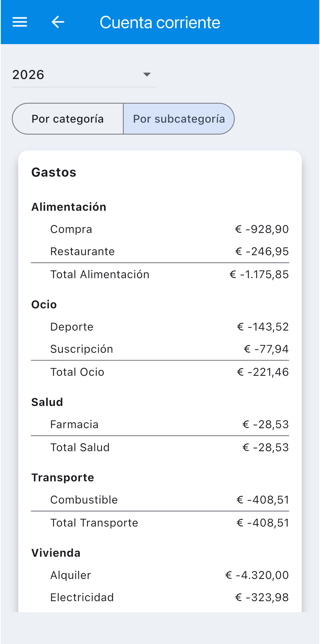
Task: Open the Electricidad expense row
Action: pyautogui.click(x=160, y=597)
